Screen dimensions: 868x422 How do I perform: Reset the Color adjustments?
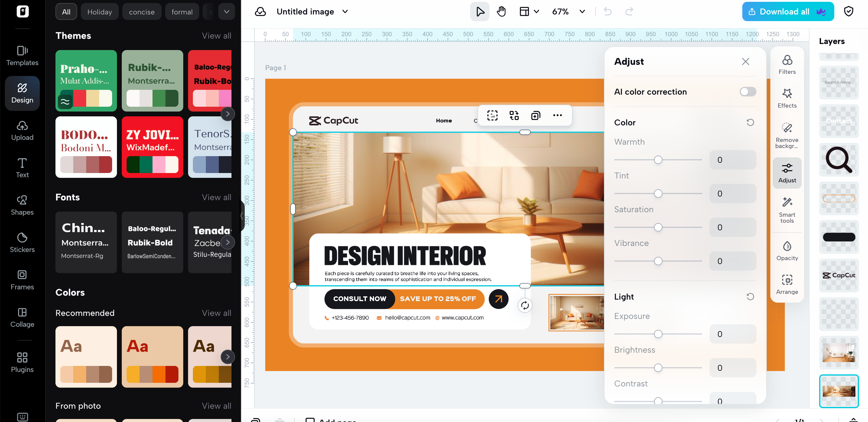click(750, 122)
